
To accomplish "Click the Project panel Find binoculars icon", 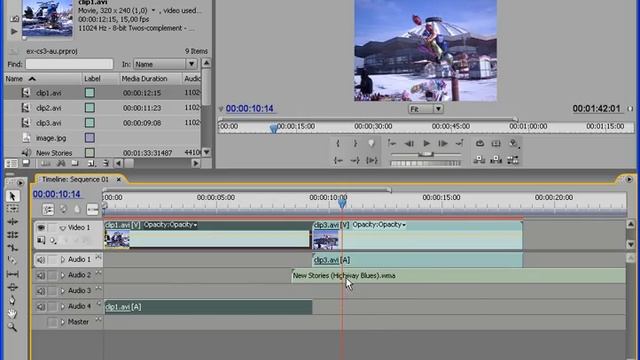I will [61, 163].
